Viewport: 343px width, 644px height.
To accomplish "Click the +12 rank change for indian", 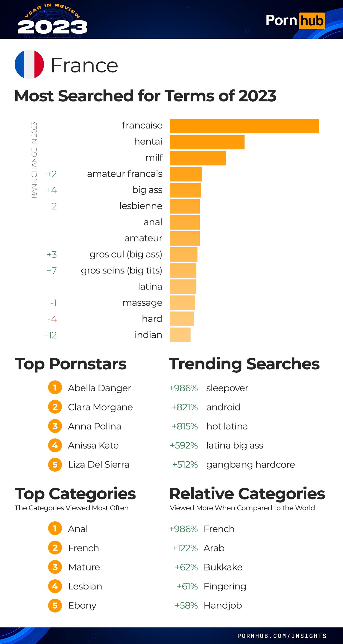I will click(50, 335).
